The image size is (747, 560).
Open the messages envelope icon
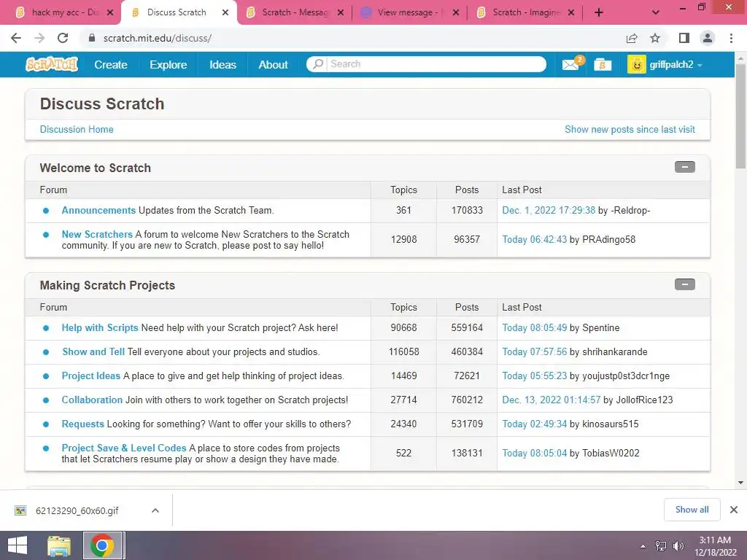(x=570, y=65)
